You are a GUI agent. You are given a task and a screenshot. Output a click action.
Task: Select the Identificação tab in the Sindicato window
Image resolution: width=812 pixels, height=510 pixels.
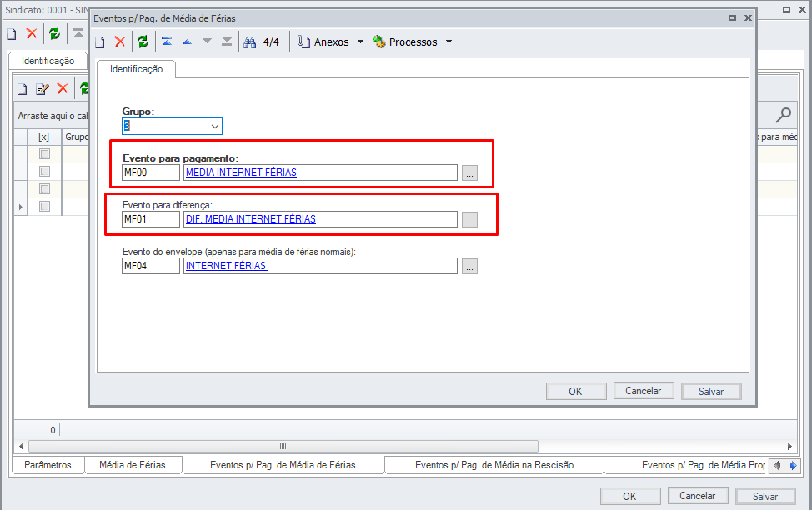coord(48,61)
